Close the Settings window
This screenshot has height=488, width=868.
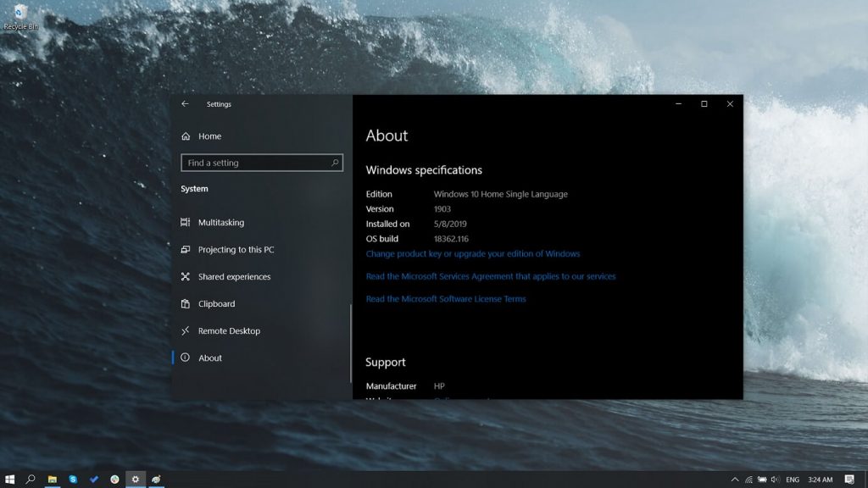pyautogui.click(x=730, y=104)
